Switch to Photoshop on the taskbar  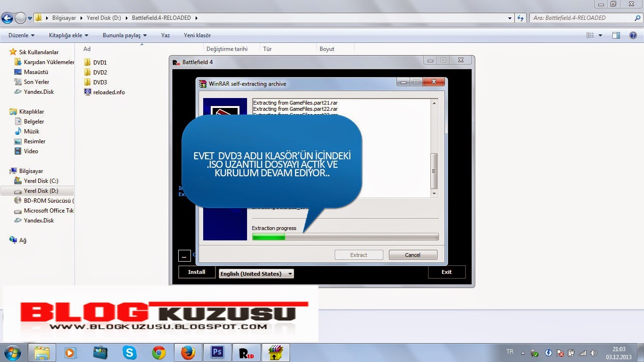(x=217, y=353)
